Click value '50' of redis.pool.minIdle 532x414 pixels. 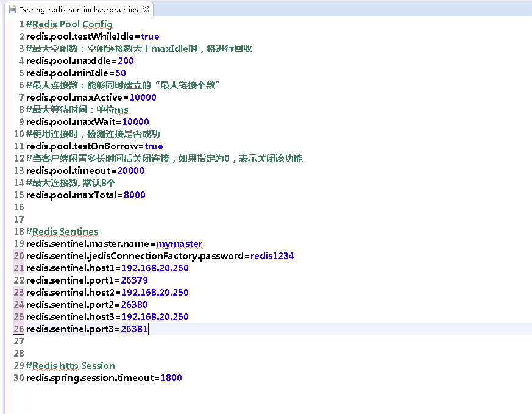click(121, 73)
